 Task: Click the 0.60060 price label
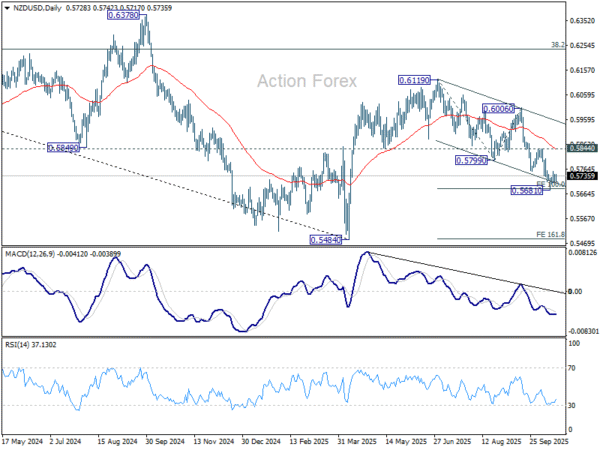pyautogui.click(x=498, y=108)
